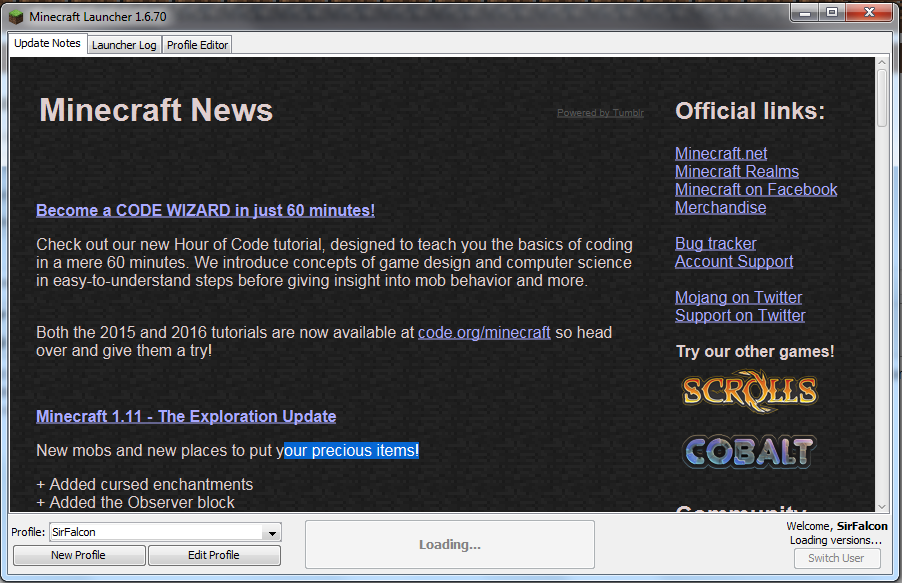Open the Minecraft Realms link
The height and width of the screenshot is (583, 902).
pos(737,172)
